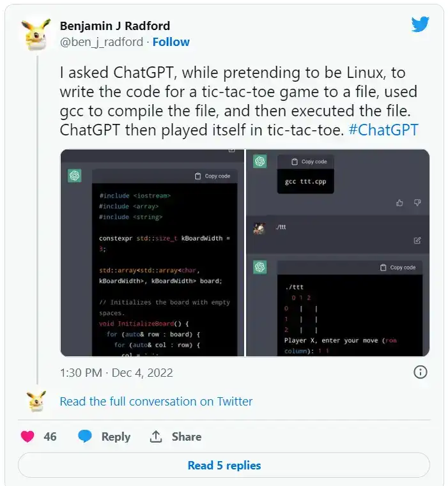Open the #ChatGPT hashtag

(383, 130)
